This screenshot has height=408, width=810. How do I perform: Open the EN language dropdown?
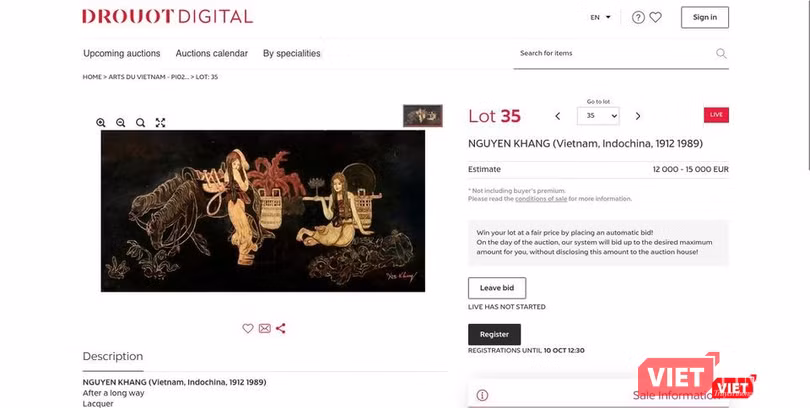coord(600,18)
